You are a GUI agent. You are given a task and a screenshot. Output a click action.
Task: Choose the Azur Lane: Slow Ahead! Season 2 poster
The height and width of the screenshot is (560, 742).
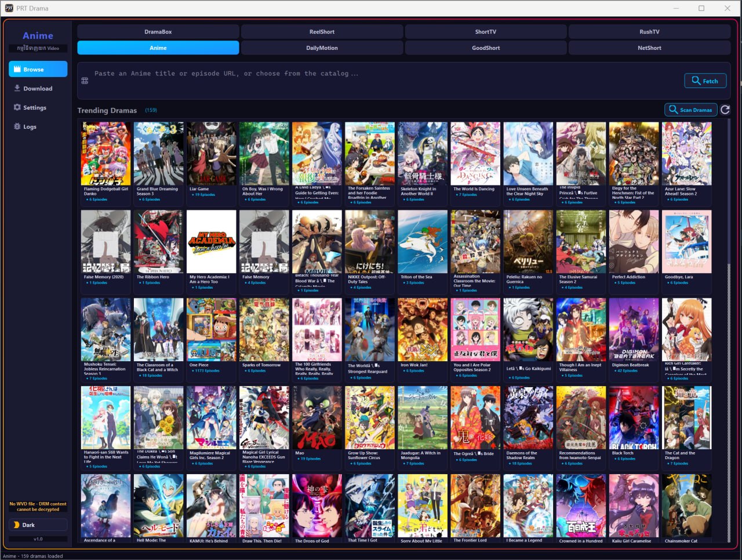687,153
